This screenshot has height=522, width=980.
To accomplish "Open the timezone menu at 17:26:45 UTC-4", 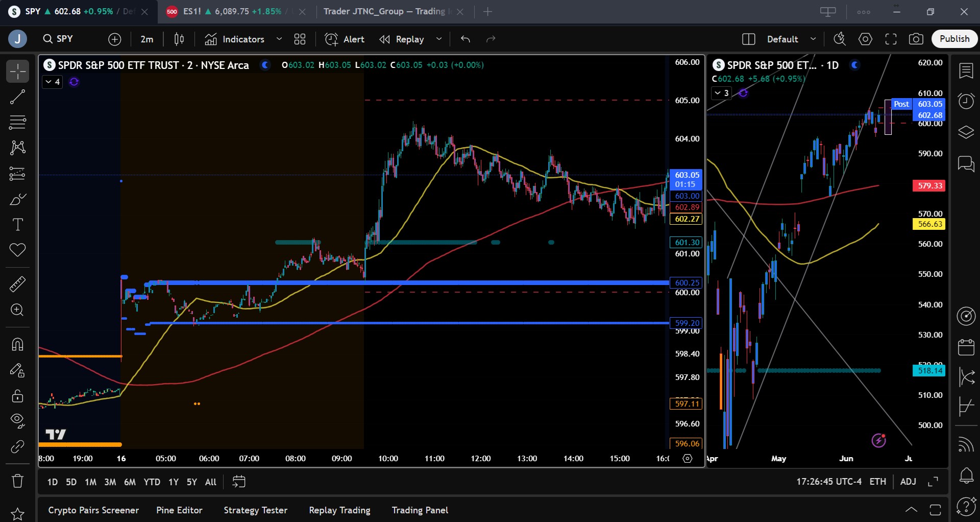I will click(x=829, y=482).
